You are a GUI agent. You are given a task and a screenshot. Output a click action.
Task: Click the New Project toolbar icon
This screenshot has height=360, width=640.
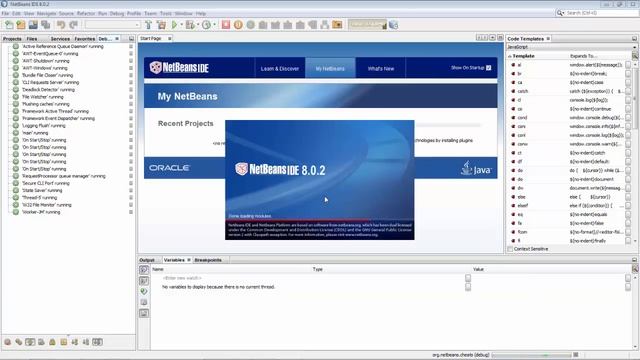[x=21, y=25]
